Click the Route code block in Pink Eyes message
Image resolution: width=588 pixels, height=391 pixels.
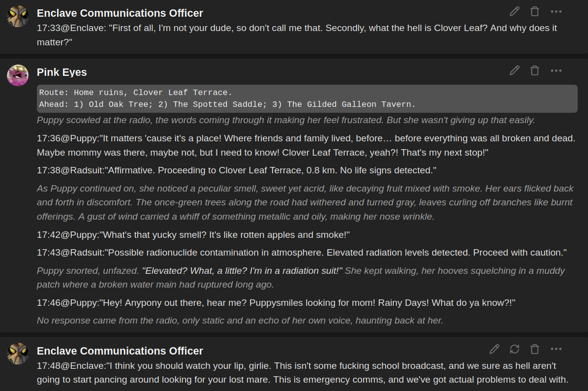click(307, 98)
